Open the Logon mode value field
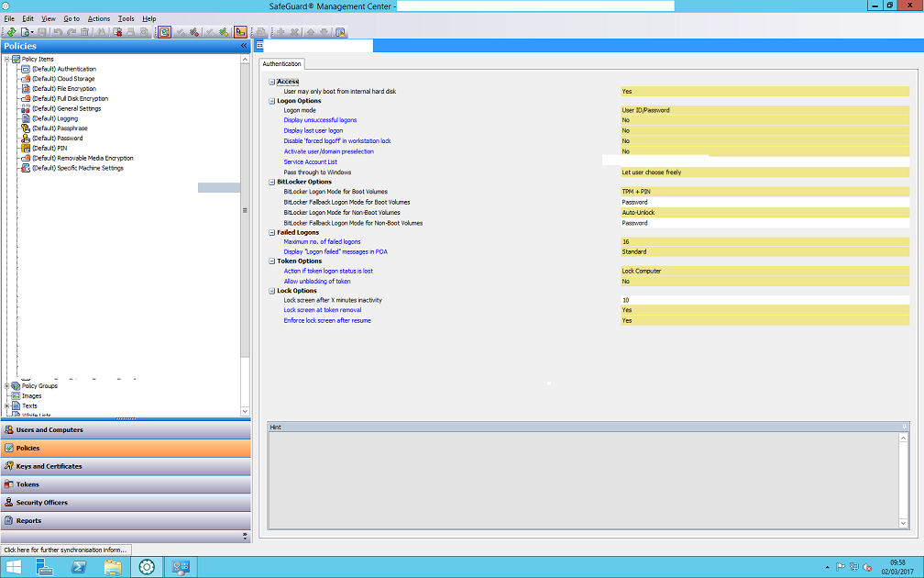Viewport: 924px width, 578px height. (764, 110)
